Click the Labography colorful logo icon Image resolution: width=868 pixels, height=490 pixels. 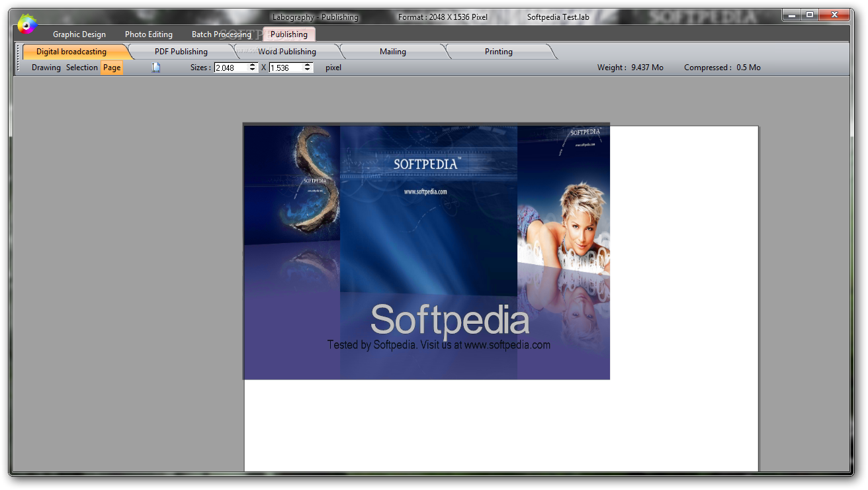[26, 24]
